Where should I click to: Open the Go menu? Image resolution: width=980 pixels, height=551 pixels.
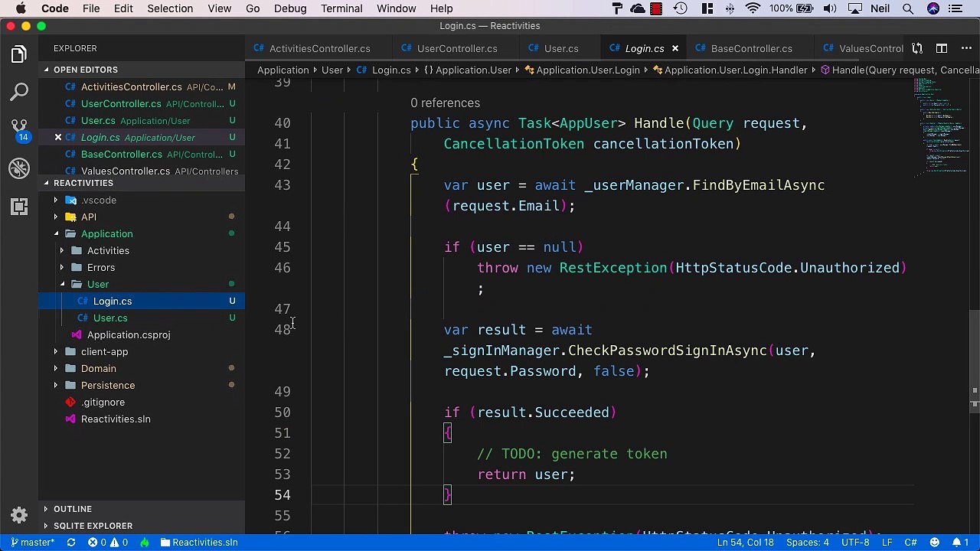click(x=253, y=8)
